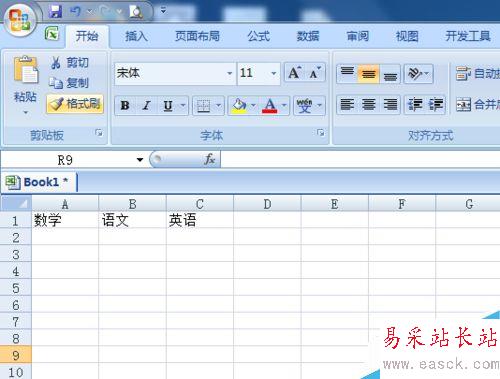Toggle wrap text 自动换行
The width and height of the screenshot is (500, 379).
477,73
